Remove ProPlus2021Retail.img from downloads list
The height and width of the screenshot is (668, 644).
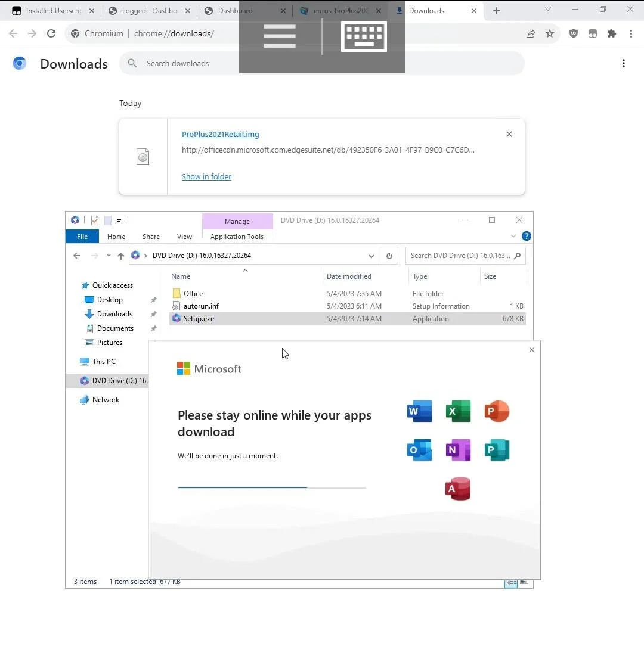(509, 134)
